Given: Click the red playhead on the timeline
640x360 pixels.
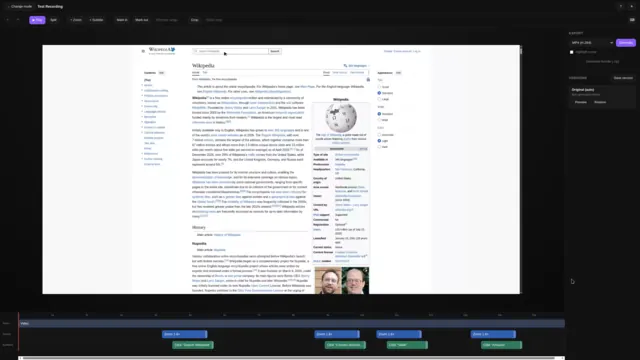Looking at the screenshot, I should click(x=18, y=331).
